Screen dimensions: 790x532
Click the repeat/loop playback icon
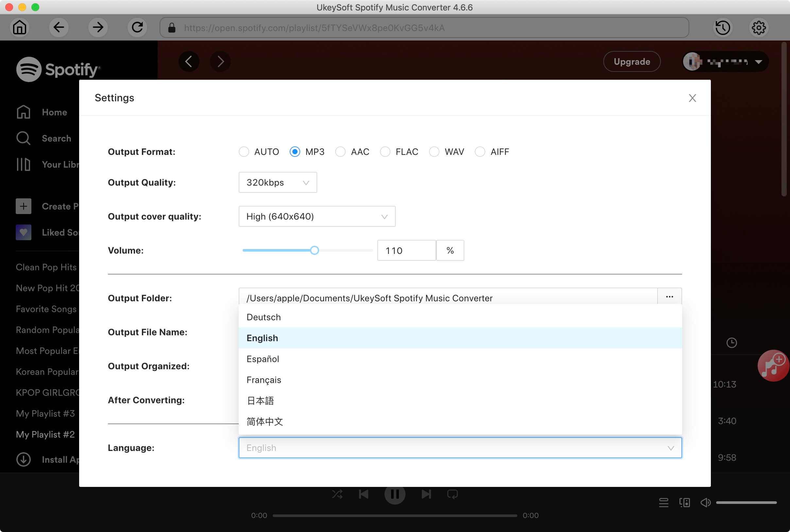(x=453, y=494)
